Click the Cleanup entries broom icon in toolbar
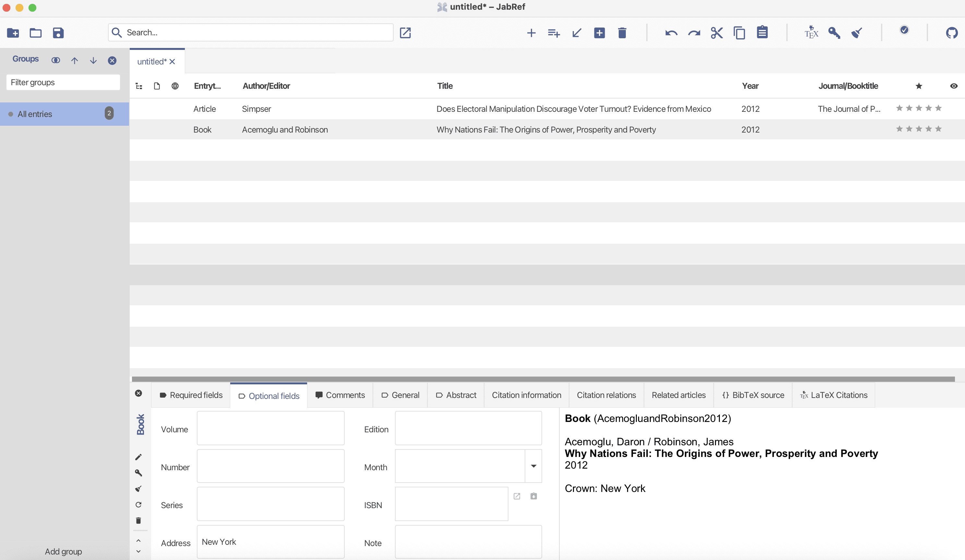This screenshot has width=965, height=560. pyautogui.click(x=857, y=33)
